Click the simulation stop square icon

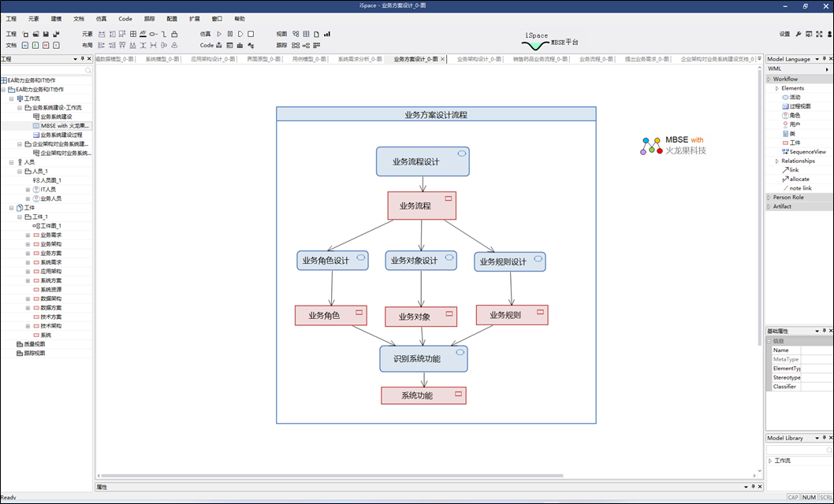tap(251, 34)
